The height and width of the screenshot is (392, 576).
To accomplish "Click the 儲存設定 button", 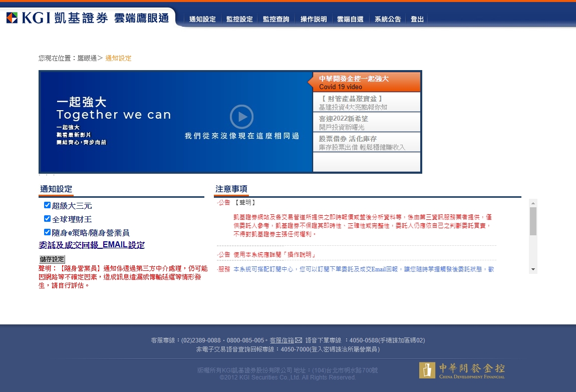I will (x=52, y=259).
